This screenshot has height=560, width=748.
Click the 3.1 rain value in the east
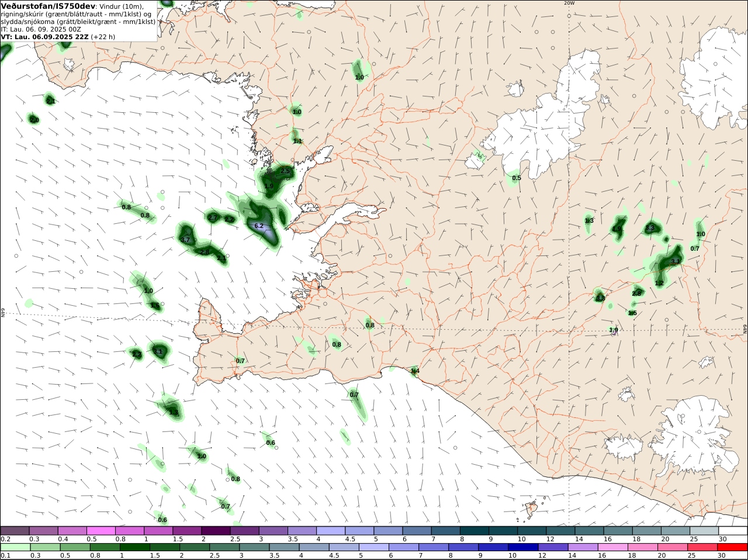676,262
